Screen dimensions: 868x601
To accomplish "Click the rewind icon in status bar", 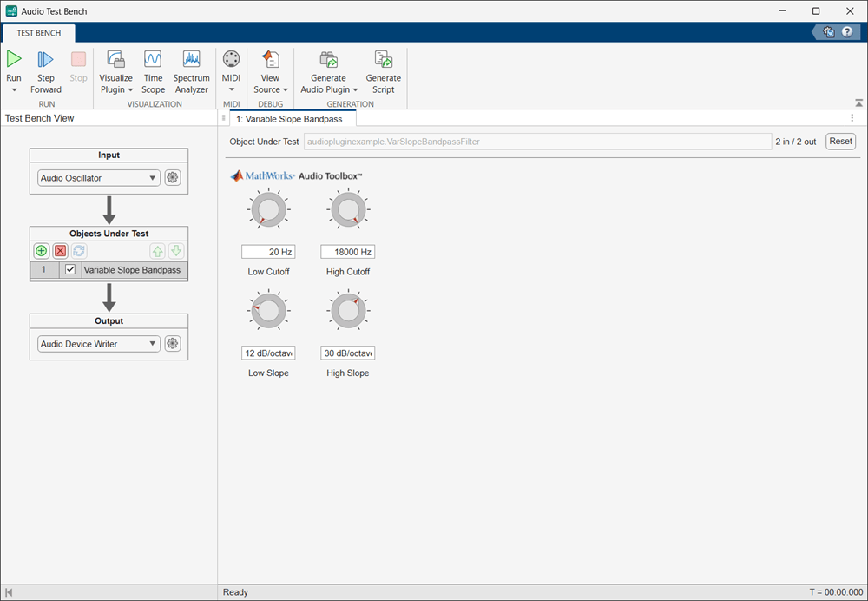I will click(9, 592).
